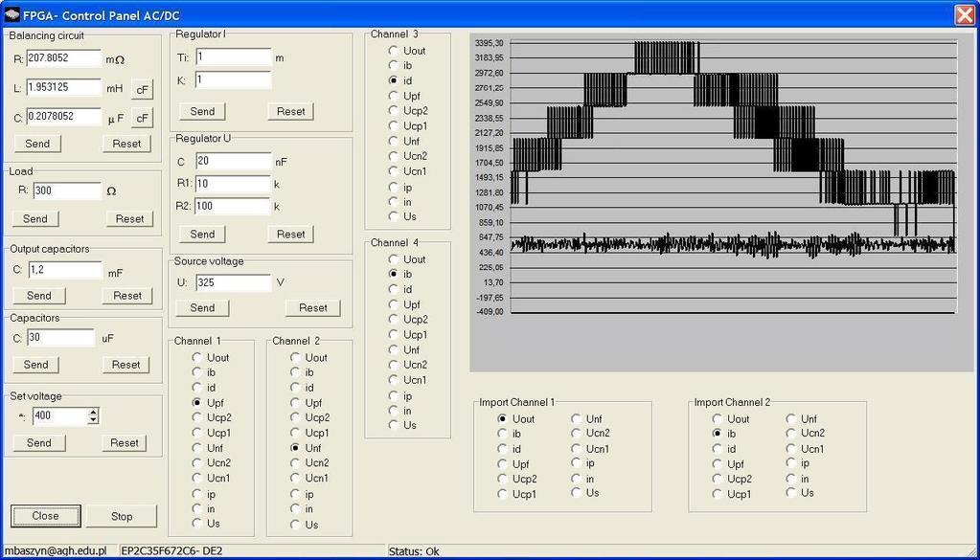The image size is (980, 560).
Task: Send the Capacitors value
Action: pyautogui.click(x=36, y=365)
